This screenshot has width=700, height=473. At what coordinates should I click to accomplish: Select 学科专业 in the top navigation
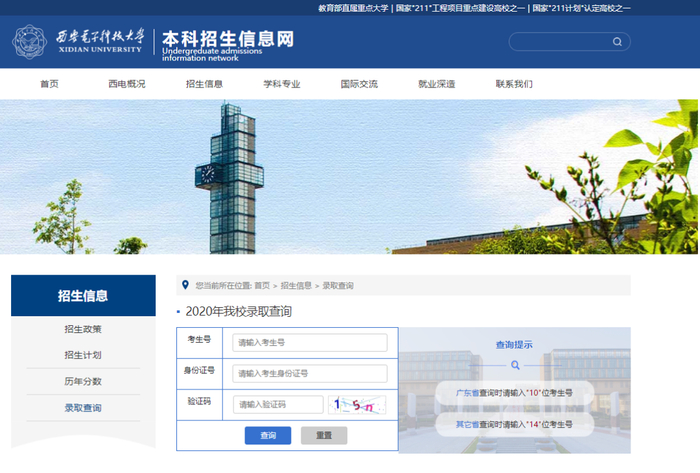coord(282,84)
